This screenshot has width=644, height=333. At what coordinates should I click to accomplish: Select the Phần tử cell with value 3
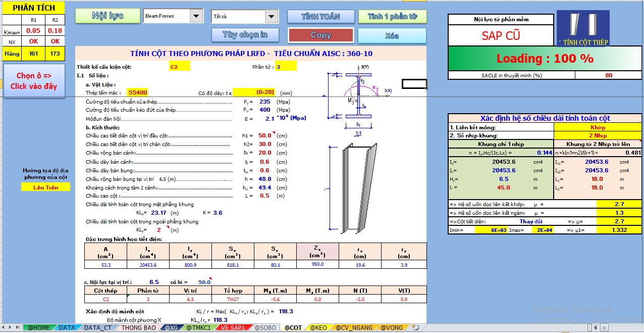[286, 67]
